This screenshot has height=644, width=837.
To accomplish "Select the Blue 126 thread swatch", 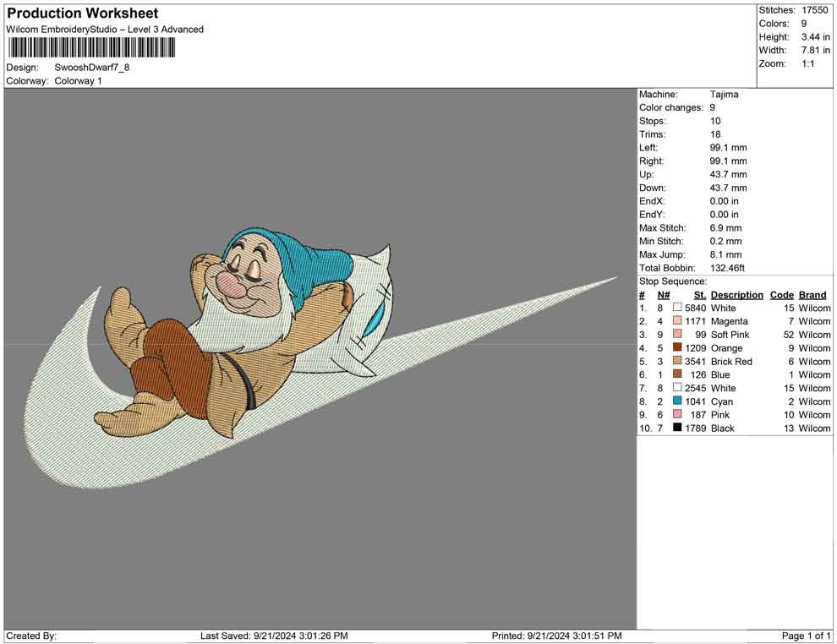I will pyautogui.click(x=677, y=374).
